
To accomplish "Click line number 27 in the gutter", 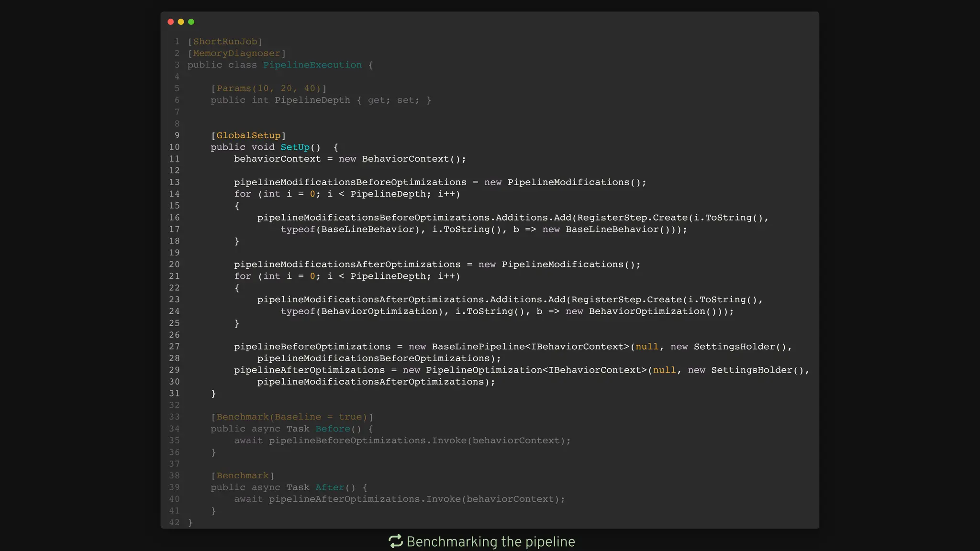I will 174,347.
